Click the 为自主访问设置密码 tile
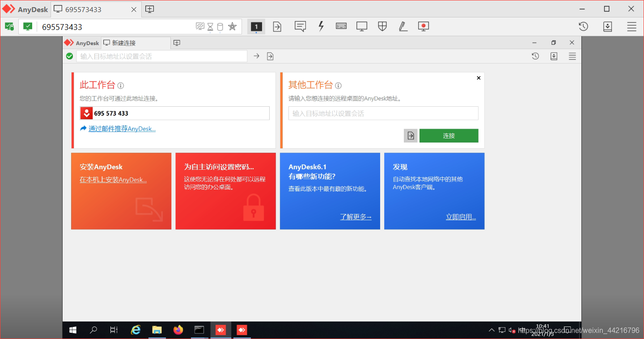Viewport: 644px width, 339px height. point(225,191)
